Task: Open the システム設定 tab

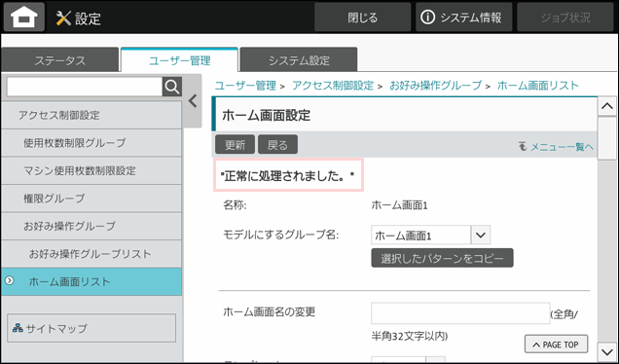Action: click(299, 60)
